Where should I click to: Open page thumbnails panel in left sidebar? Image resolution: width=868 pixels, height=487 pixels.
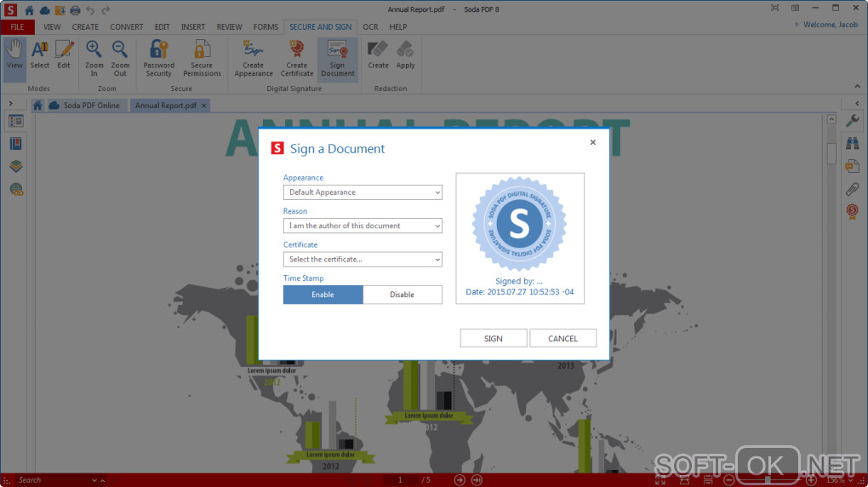point(16,121)
